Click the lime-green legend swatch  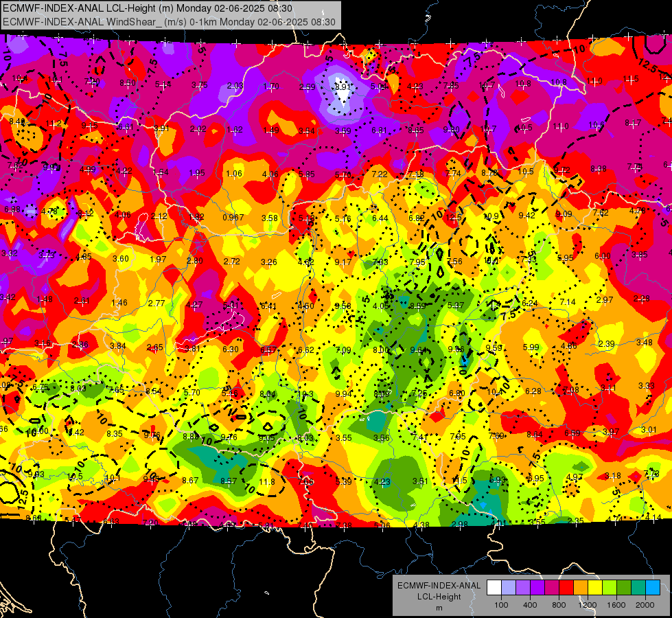(x=610, y=588)
